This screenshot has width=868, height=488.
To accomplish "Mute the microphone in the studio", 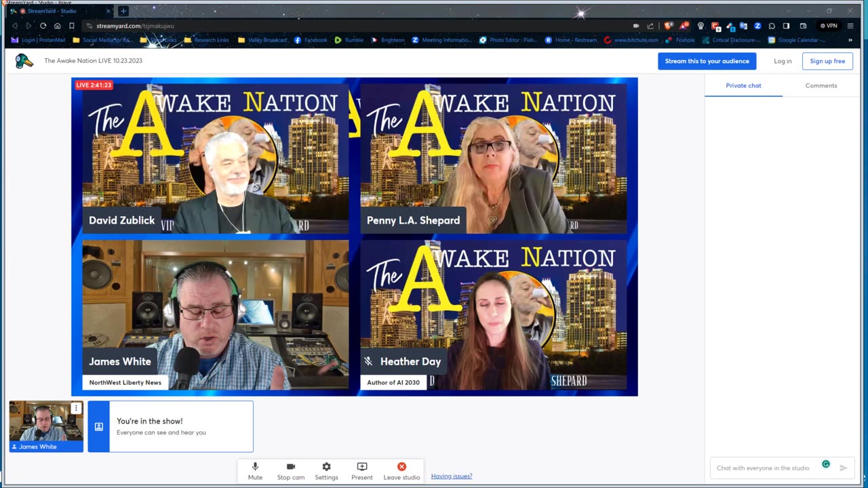I will pyautogui.click(x=255, y=471).
